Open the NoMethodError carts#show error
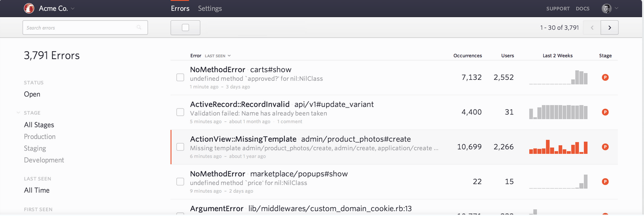The height and width of the screenshot is (216, 644). coord(240,70)
